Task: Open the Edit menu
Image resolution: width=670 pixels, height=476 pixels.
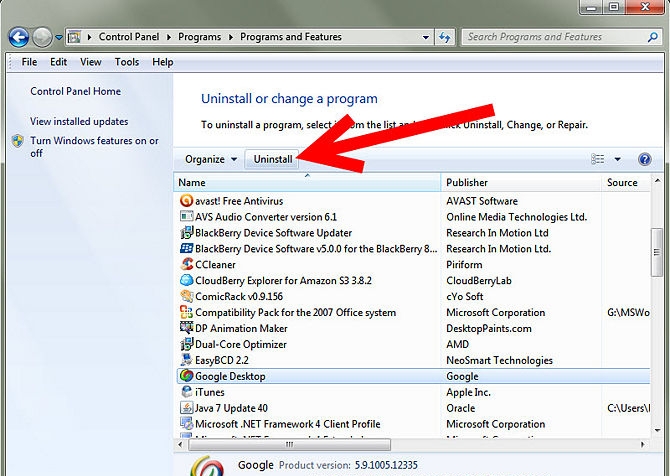Action: tap(59, 62)
